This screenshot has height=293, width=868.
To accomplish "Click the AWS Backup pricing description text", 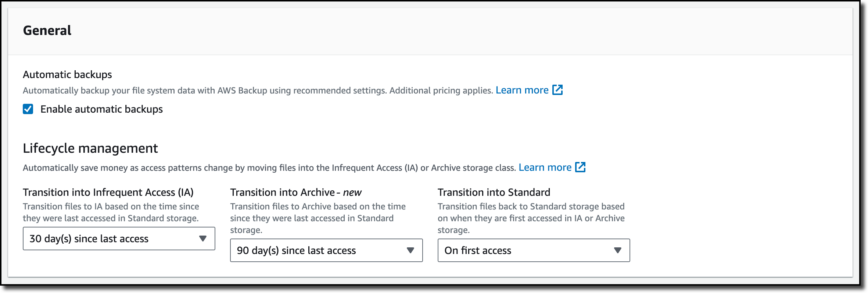I will pos(257,91).
